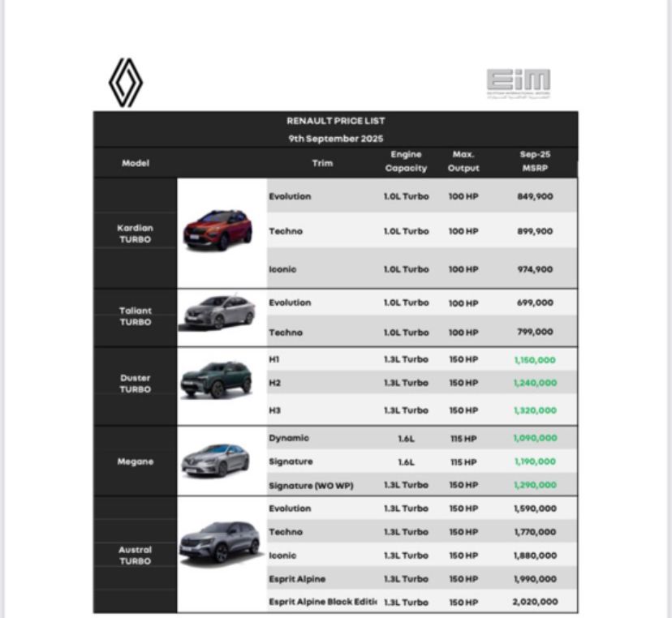Image resolution: width=672 pixels, height=618 pixels.
Task: Select the price '899,900'
Action: pos(535,231)
